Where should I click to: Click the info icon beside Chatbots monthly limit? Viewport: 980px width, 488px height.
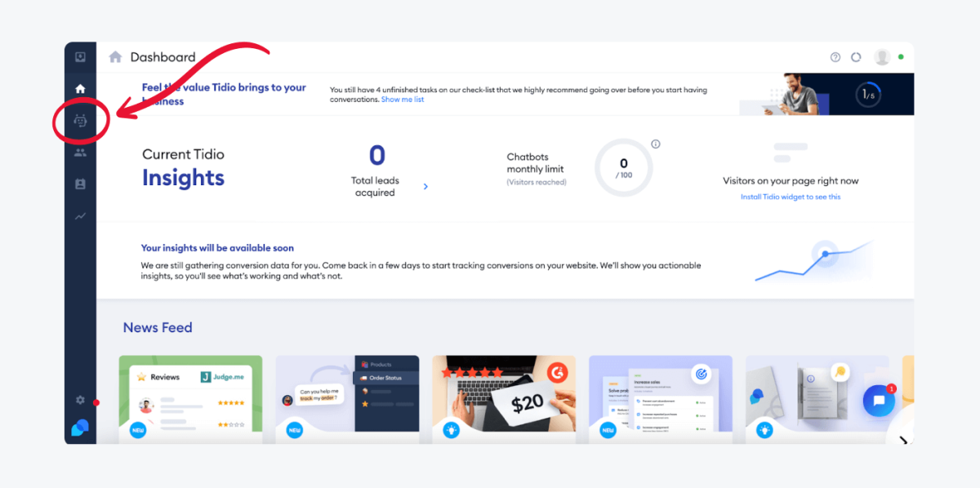click(656, 143)
